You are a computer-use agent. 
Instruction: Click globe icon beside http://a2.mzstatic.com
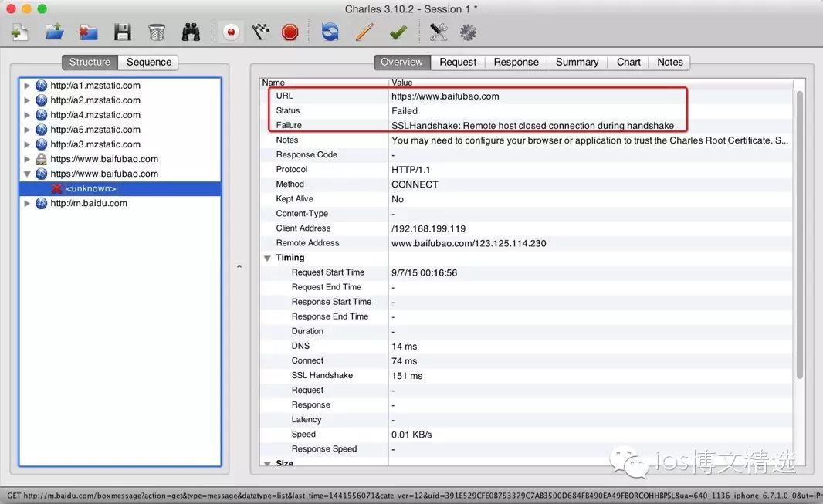(41, 100)
